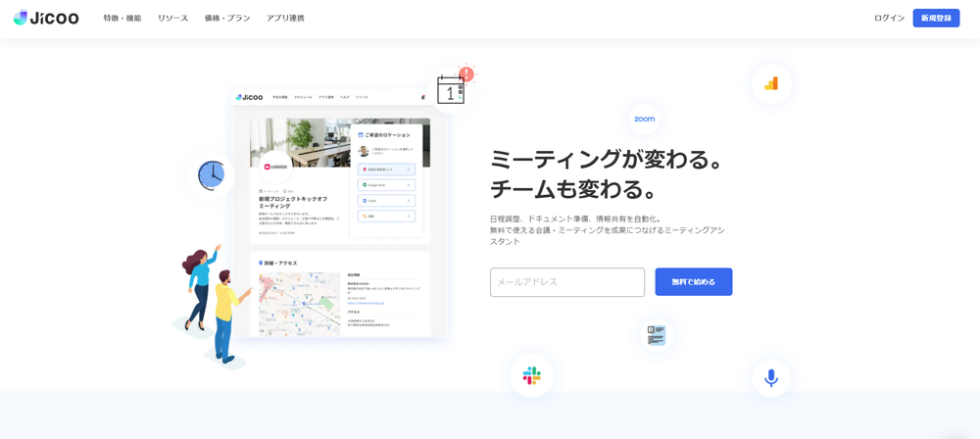Click the Slack logo icon
The image size is (980, 439).
coord(531,375)
